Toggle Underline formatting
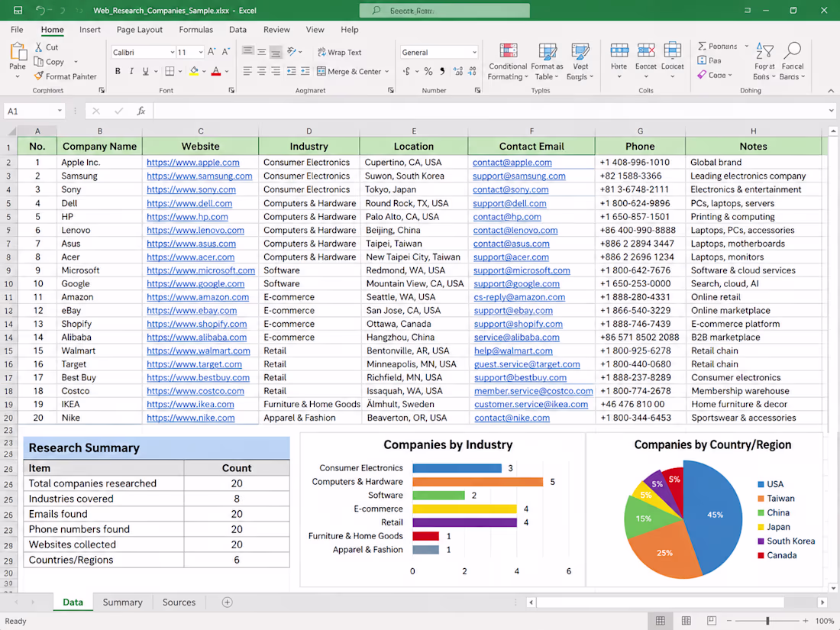The image size is (840, 630). click(145, 71)
